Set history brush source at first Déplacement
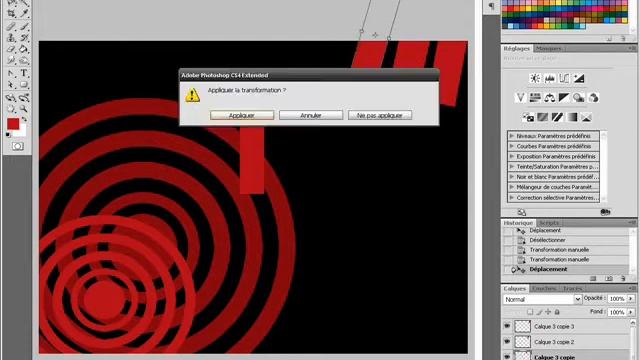The image size is (640, 360). (x=508, y=231)
